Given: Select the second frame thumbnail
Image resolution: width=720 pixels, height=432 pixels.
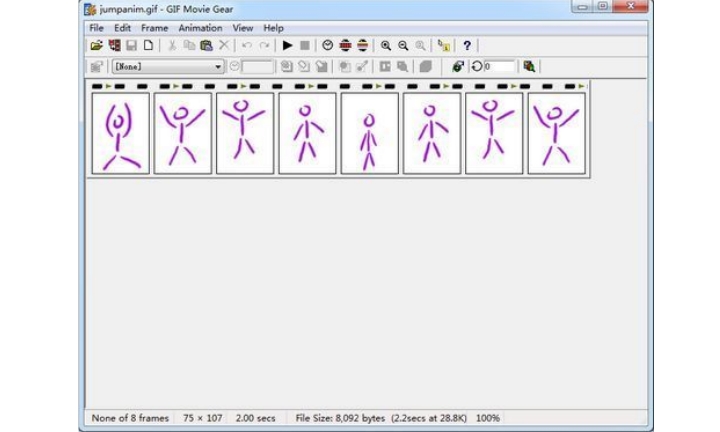Looking at the screenshot, I should pos(183,134).
